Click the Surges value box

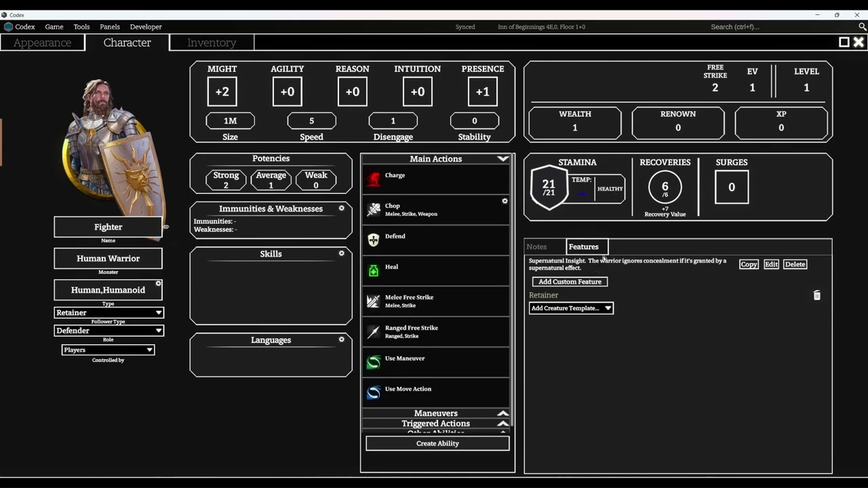coord(732,187)
